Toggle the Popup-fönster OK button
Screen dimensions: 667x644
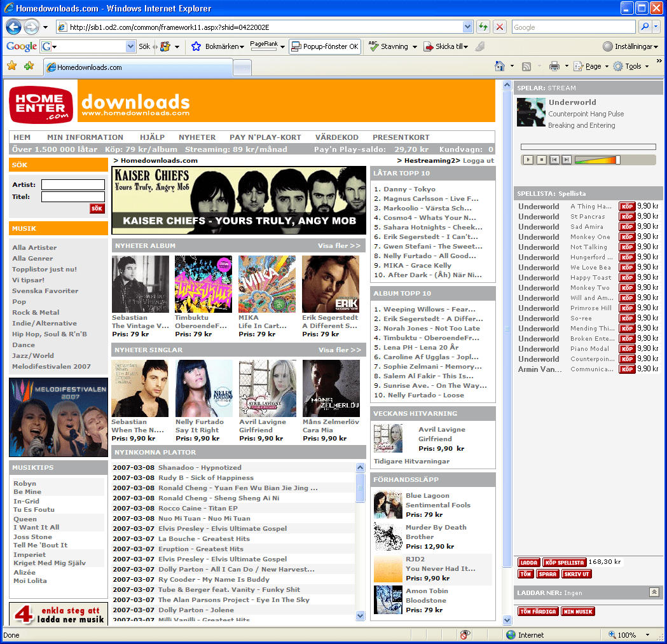pos(326,46)
